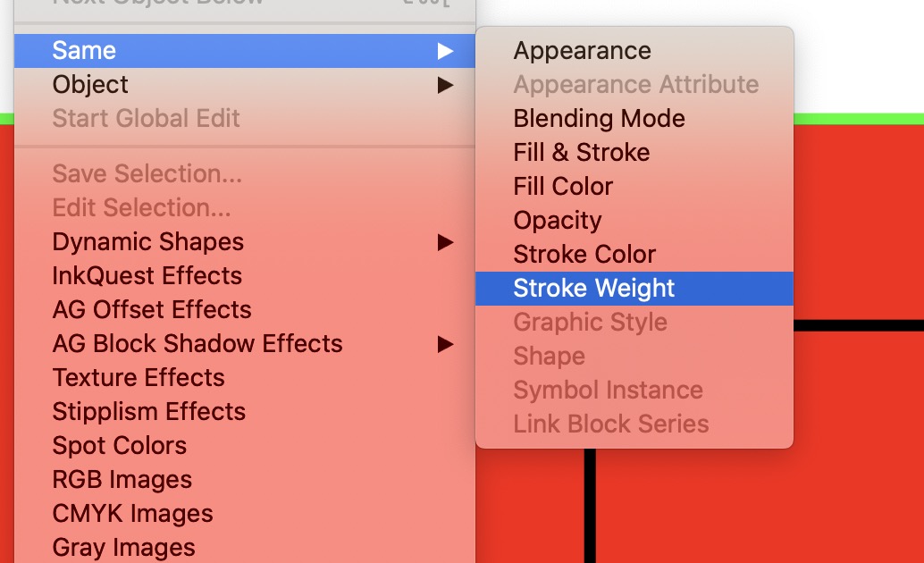Select Blending Mode menu entry
The image size is (924, 563).
[599, 119]
